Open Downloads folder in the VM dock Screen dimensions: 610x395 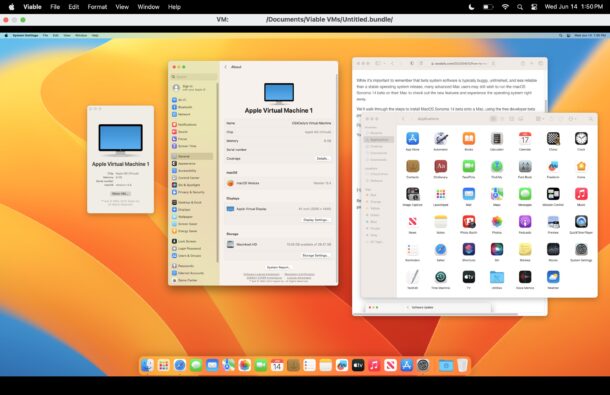[x=446, y=365]
